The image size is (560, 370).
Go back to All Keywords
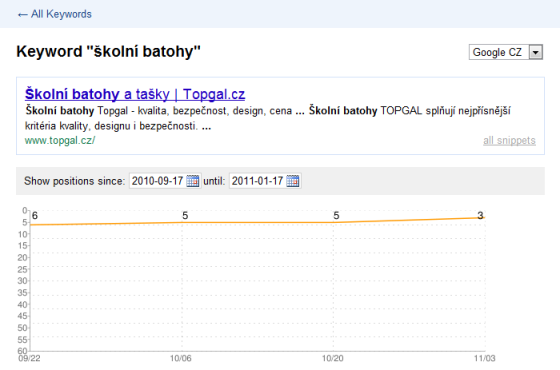tap(55, 14)
